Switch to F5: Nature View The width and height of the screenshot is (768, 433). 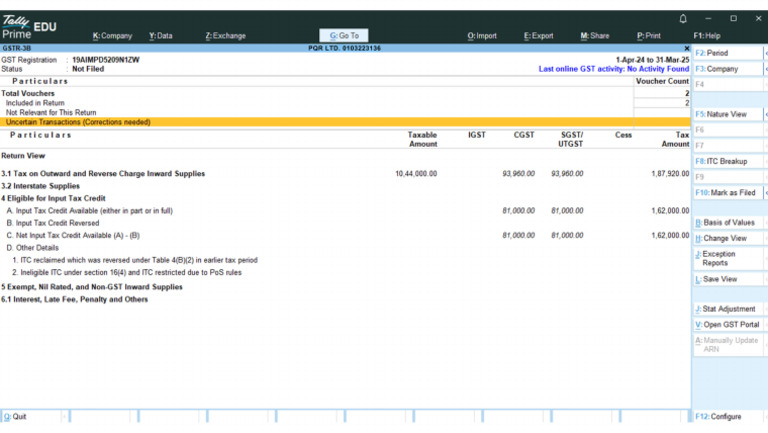click(x=728, y=114)
